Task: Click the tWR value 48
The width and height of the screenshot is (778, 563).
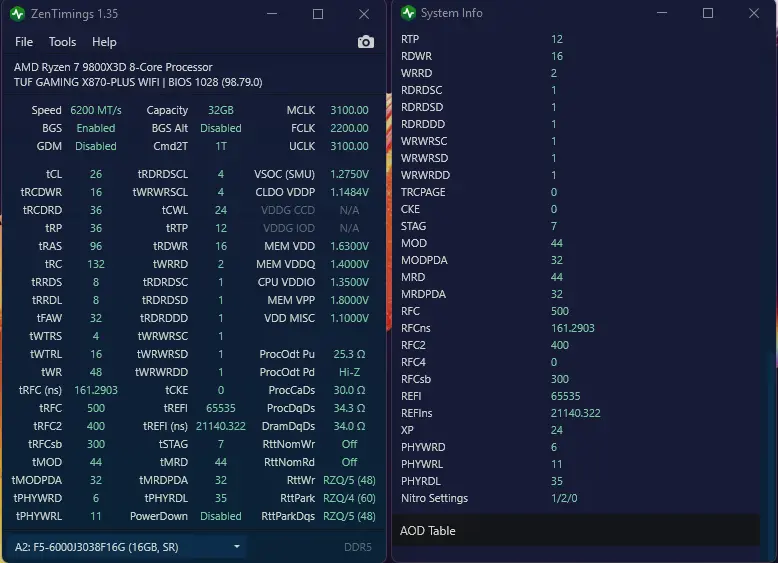Action: coord(96,372)
